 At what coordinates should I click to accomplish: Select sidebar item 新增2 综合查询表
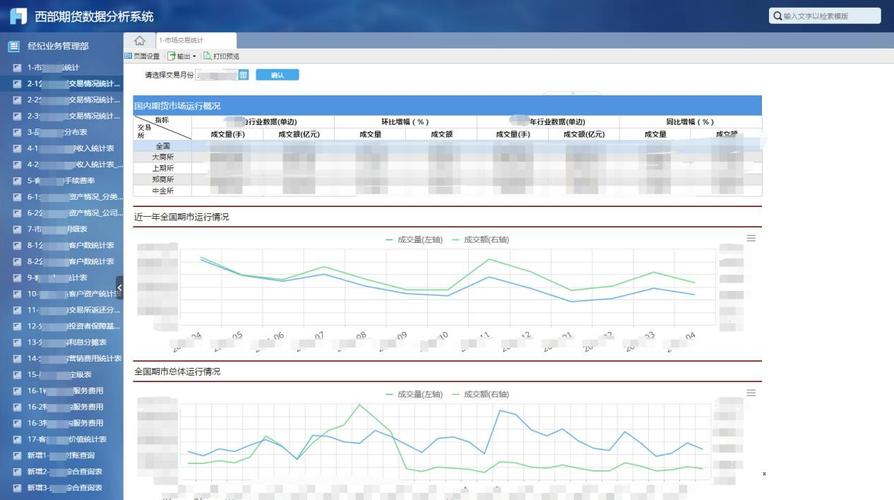click(62, 471)
